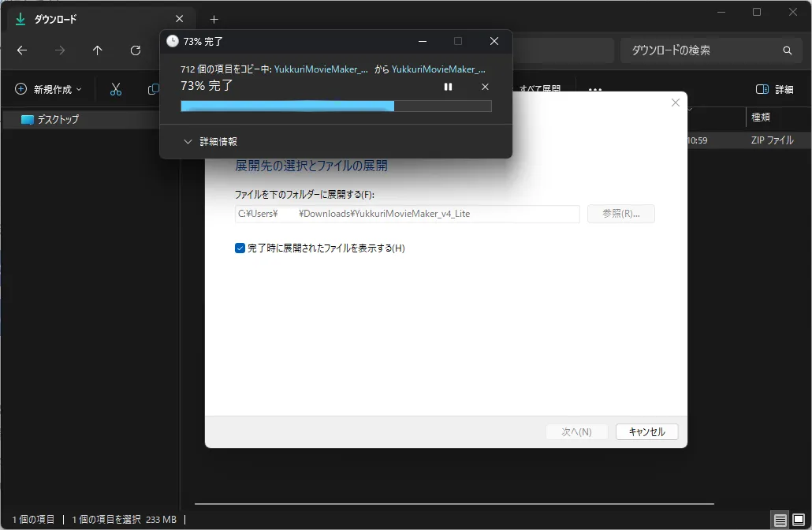Click the extraction destination path field
This screenshot has width=812, height=530.
point(407,214)
